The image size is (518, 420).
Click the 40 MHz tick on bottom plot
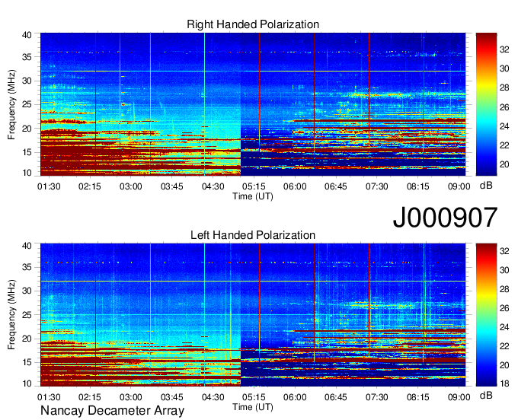click(27, 246)
